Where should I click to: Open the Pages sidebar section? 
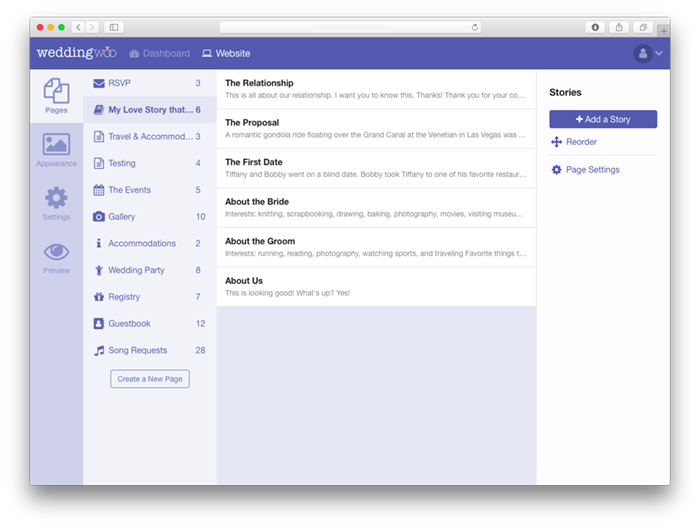(56, 96)
